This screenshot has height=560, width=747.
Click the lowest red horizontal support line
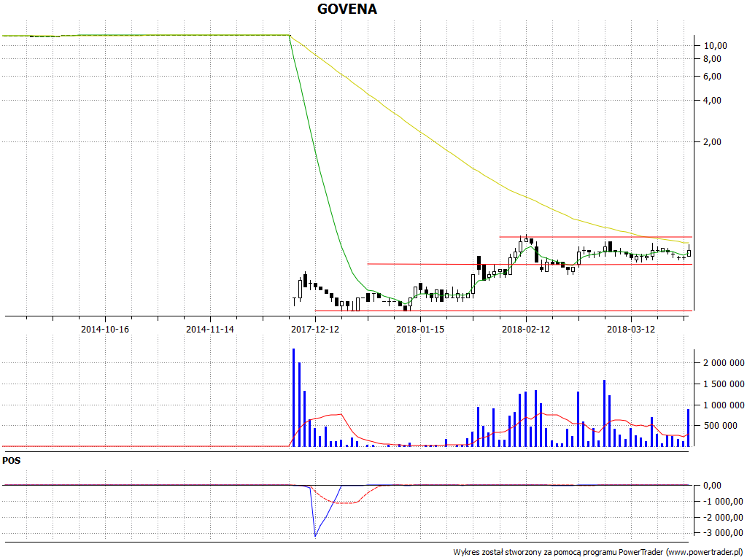click(503, 311)
